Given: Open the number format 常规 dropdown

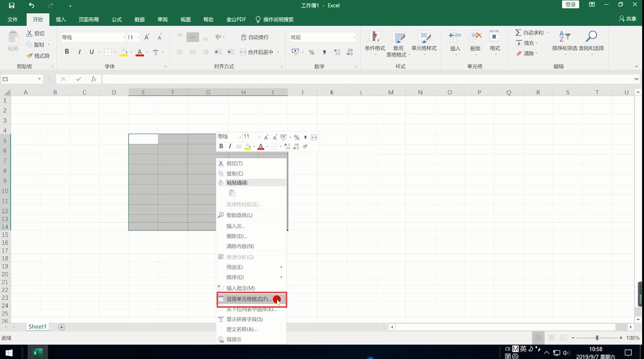Looking at the screenshot, I should [x=354, y=37].
